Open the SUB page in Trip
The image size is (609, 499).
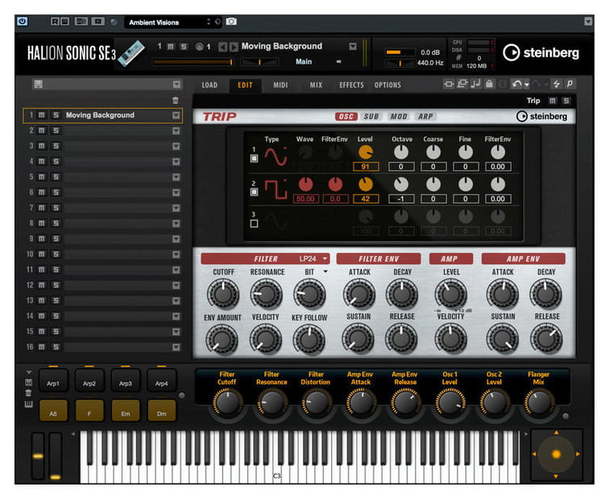(371, 116)
